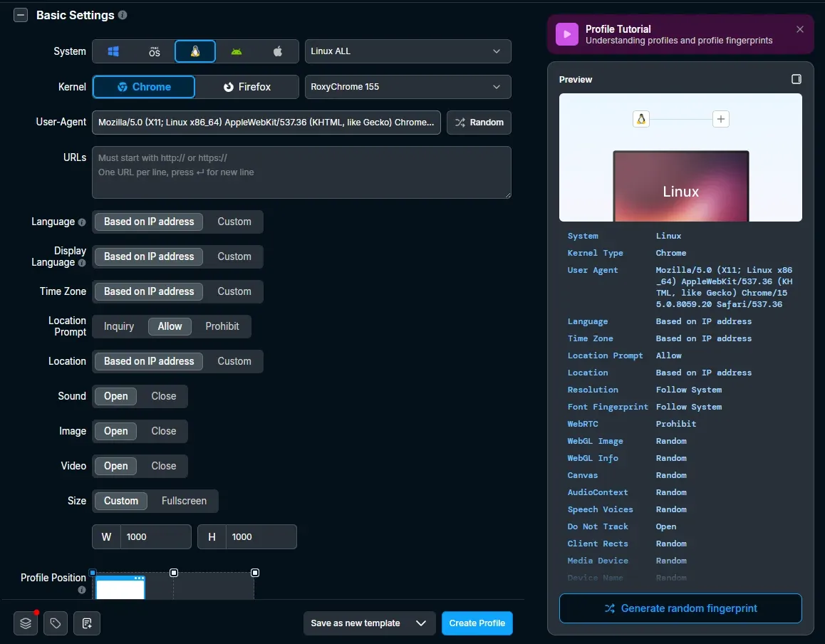
Task: Open Display Language info icon
Action: coord(82,263)
